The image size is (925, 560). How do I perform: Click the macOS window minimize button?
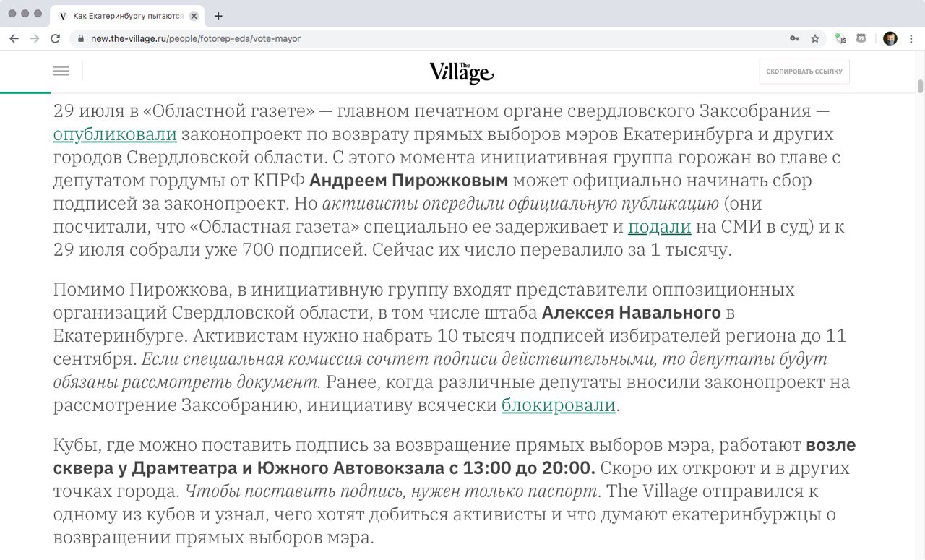pos(25,14)
